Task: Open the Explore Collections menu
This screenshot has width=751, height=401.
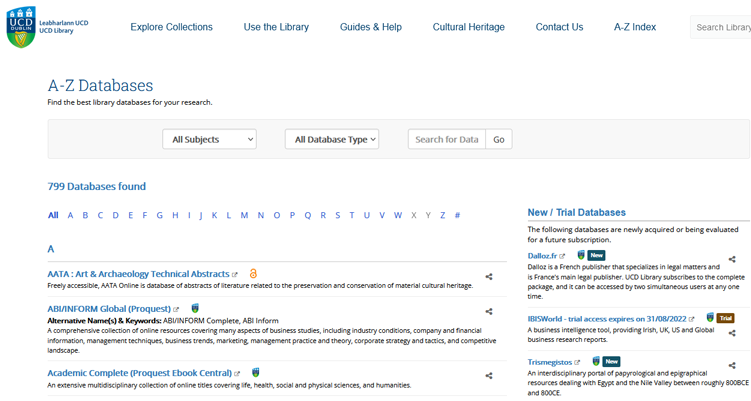Action: tap(171, 27)
